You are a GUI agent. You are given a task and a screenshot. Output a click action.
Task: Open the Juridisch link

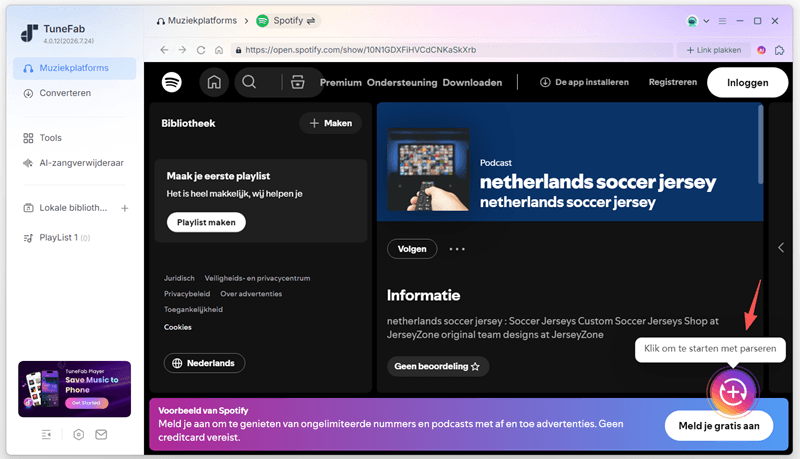[179, 278]
